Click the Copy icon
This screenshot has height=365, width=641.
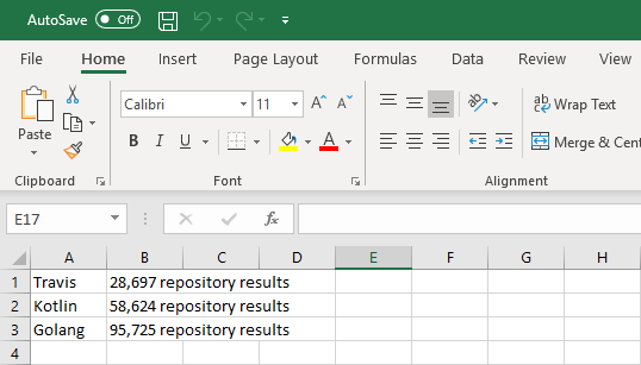coord(73,123)
